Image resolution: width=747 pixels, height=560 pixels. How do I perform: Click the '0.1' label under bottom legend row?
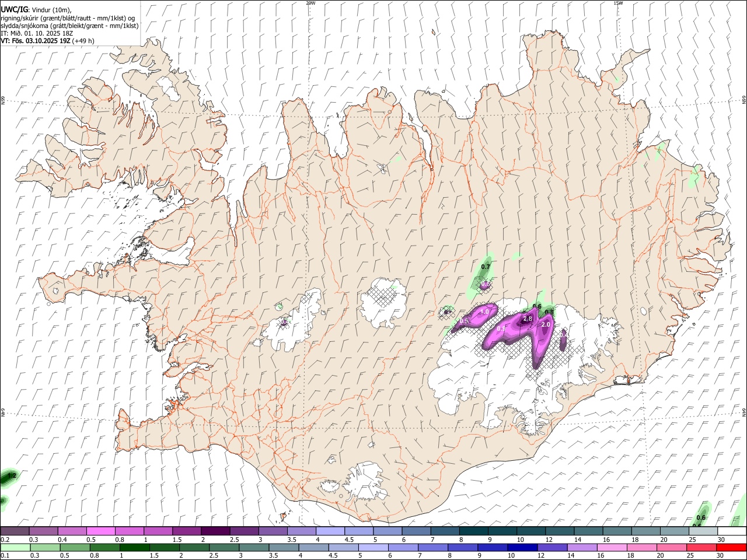coord(5,556)
